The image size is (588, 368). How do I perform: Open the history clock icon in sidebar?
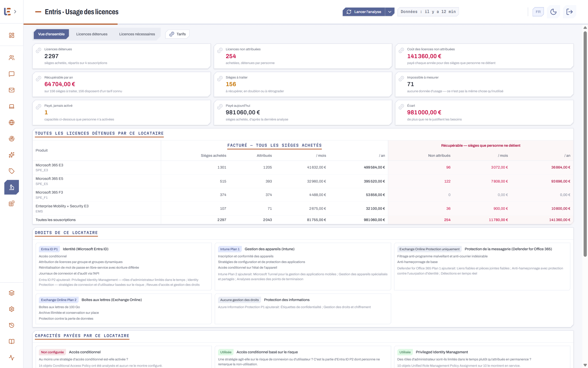coord(12,325)
